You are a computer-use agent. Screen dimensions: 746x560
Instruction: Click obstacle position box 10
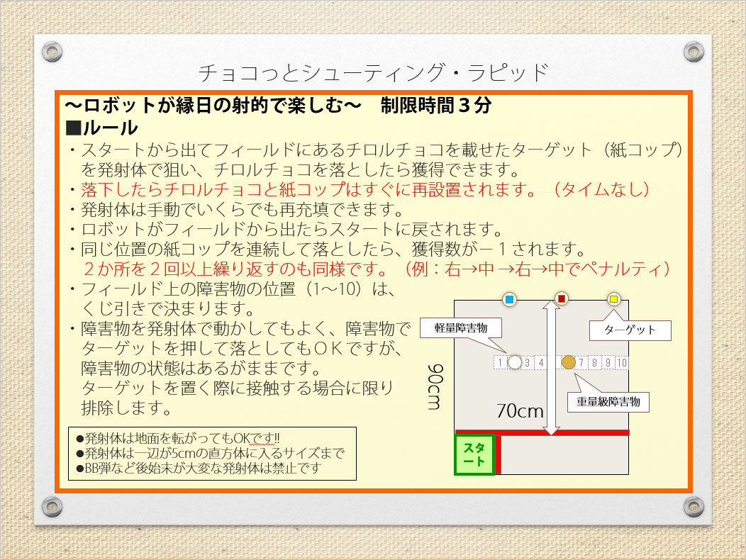click(x=622, y=363)
